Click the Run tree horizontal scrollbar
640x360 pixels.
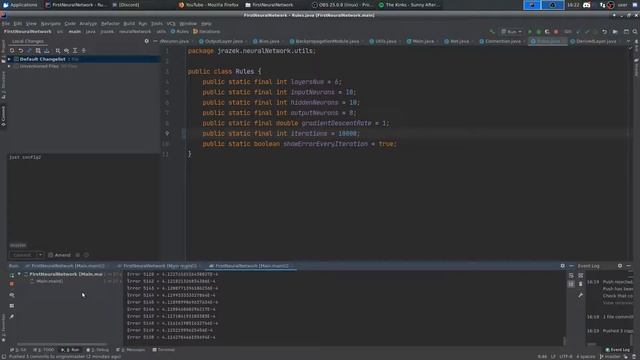[x=61, y=344]
